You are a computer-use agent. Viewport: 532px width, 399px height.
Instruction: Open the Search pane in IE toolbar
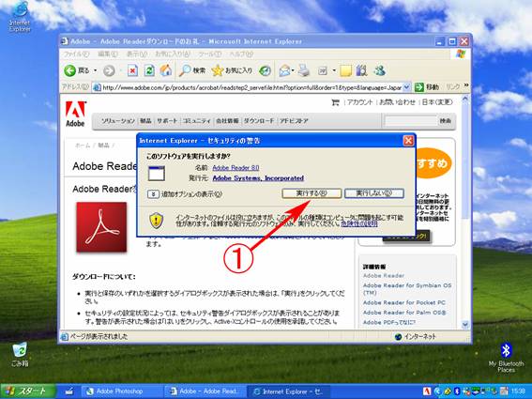pyautogui.click(x=192, y=70)
